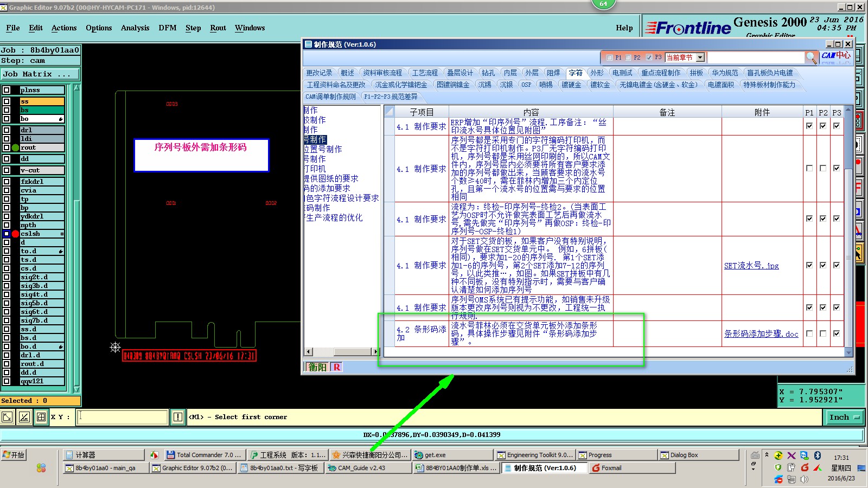Click the colorful quick-launch icon under Start
Screen dimensions: 868x488
coord(41,468)
